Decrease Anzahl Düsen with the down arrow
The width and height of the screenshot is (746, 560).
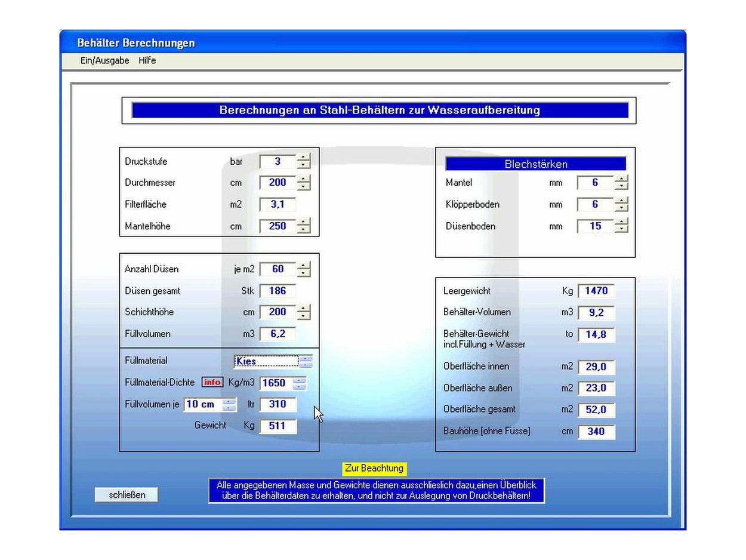click(x=304, y=273)
